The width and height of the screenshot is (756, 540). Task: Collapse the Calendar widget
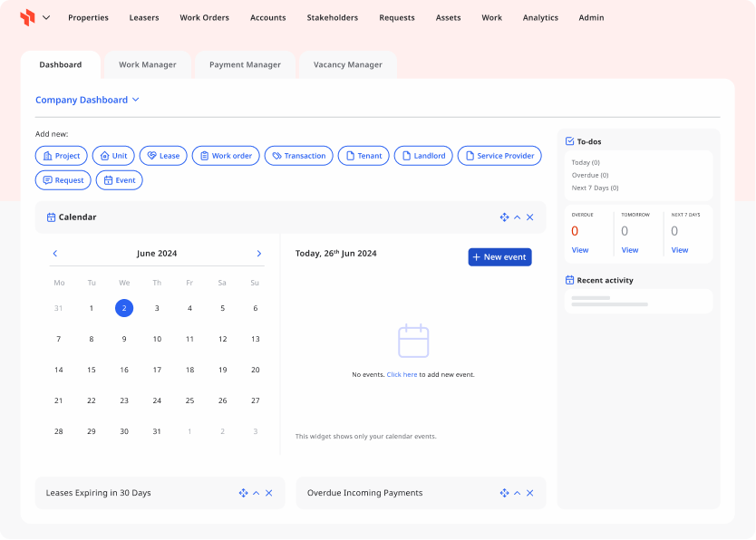click(x=518, y=217)
